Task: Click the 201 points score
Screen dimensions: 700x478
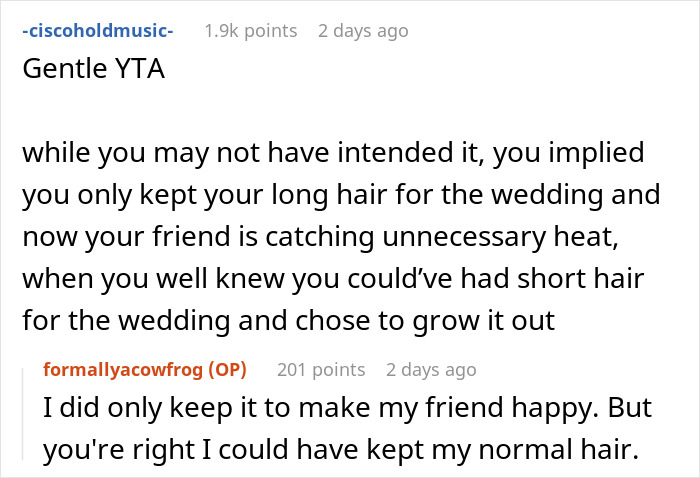Action: point(318,370)
